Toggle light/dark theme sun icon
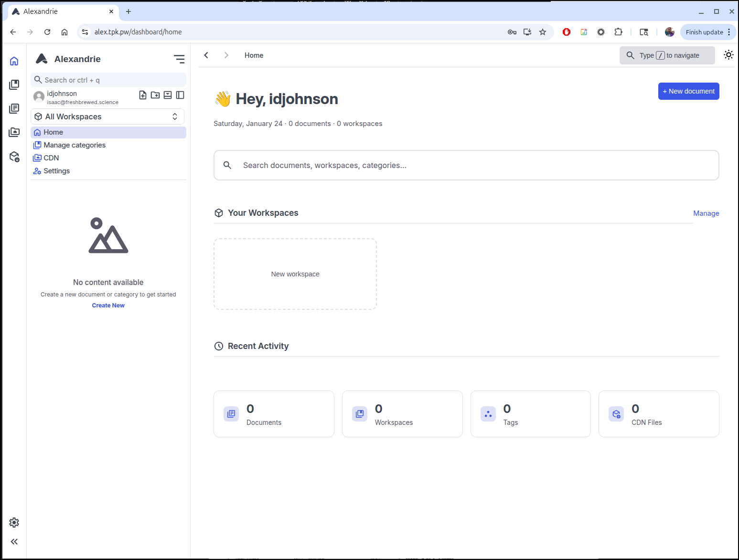 click(x=728, y=55)
